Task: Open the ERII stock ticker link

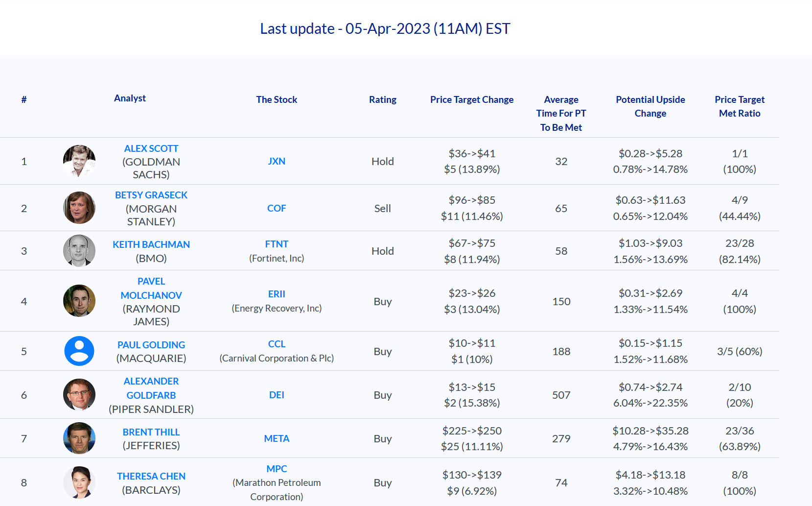Action: [x=277, y=294]
